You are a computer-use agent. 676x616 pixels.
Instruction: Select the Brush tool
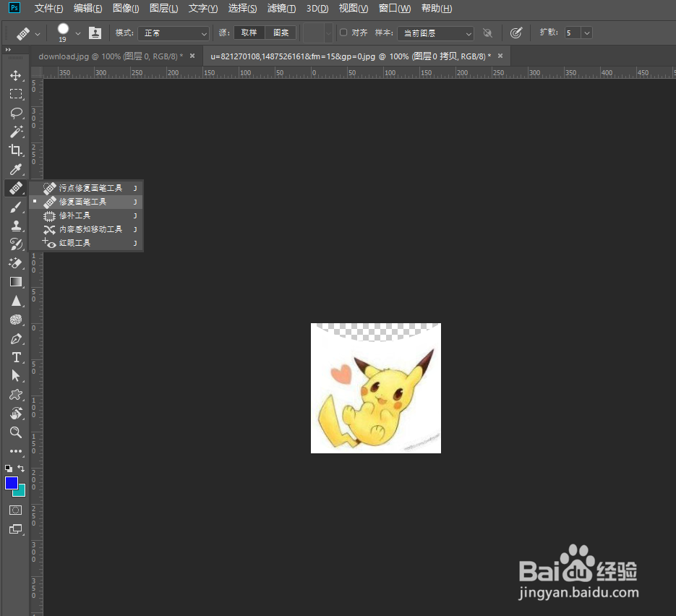point(16,208)
